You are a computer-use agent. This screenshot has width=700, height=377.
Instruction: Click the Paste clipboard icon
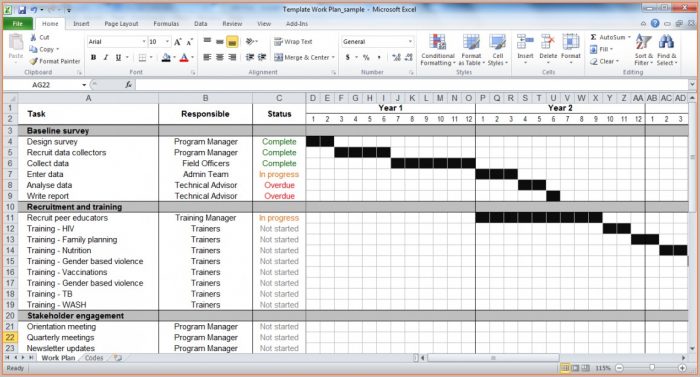click(x=16, y=43)
